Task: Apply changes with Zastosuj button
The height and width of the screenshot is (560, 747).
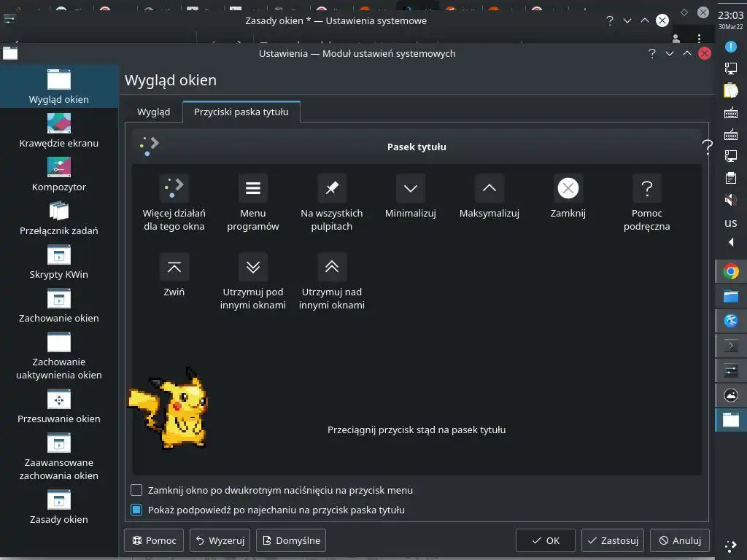Action: (x=613, y=540)
